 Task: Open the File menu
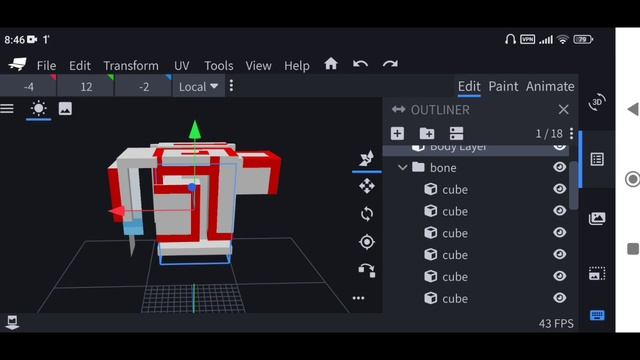pyautogui.click(x=46, y=66)
